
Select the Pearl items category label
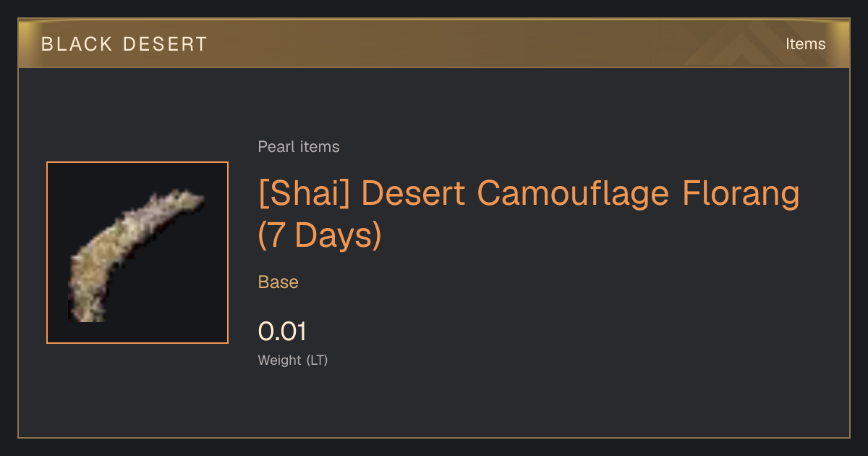pos(299,147)
